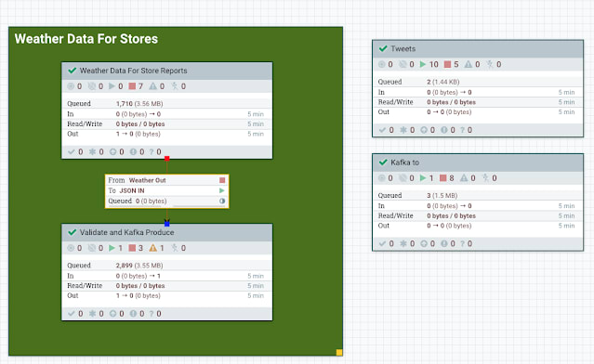Click Queued 0 (0 bytes) on the connection

pos(138,201)
